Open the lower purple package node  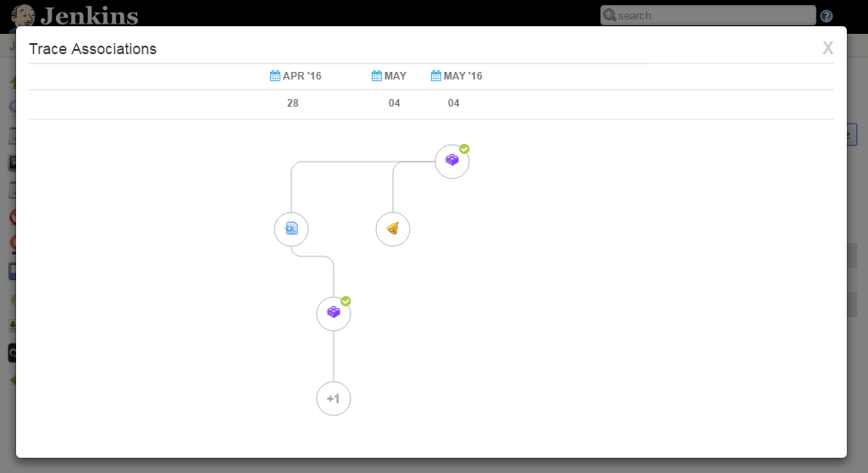[334, 314]
